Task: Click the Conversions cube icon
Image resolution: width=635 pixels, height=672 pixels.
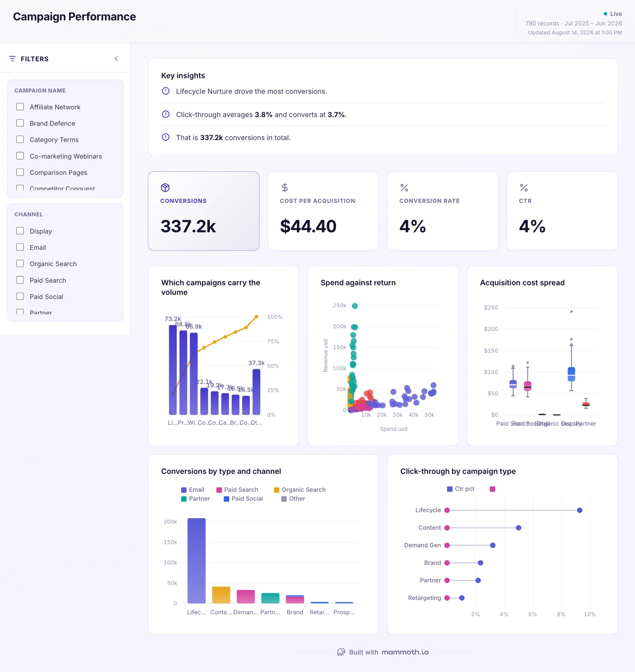Action: point(165,187)
